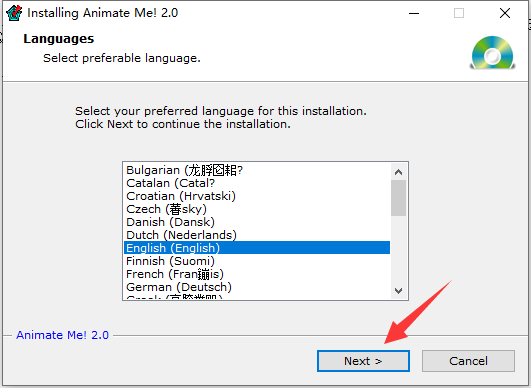531x388 pixels.
Task: Select the highlighted English (English) entry
Action: (x=257, y=248)
